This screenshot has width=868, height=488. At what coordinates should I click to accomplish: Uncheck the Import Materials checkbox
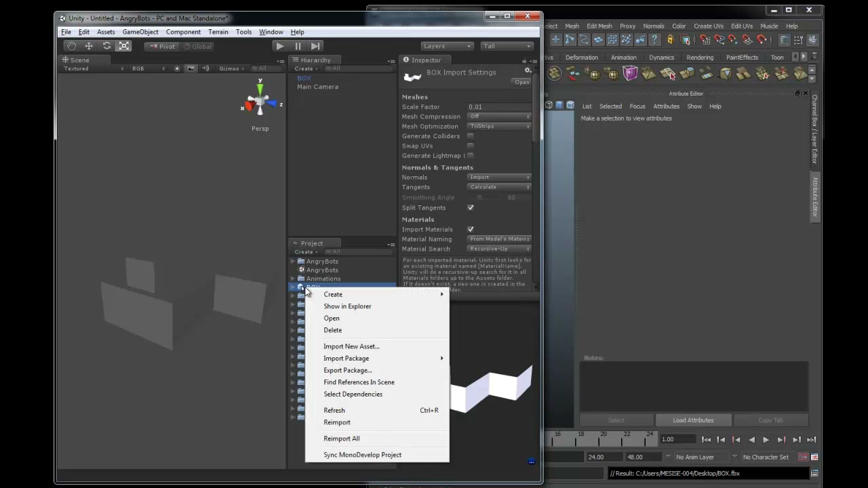pos(471,230)
